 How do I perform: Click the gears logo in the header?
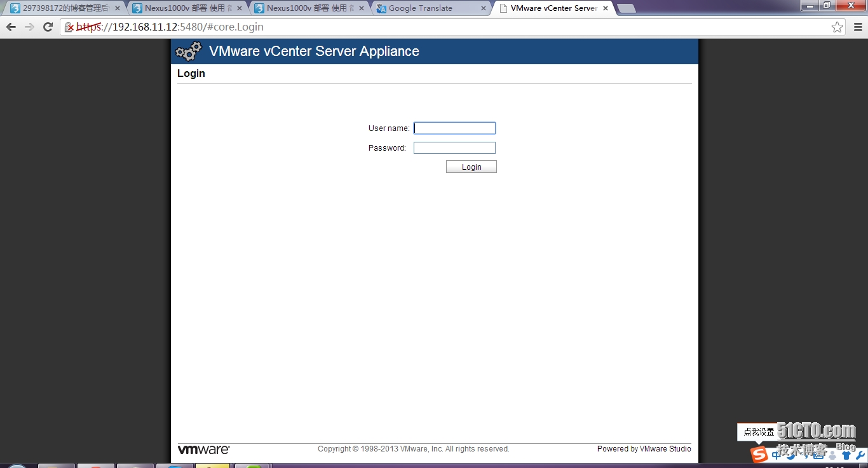(x=189, y=52)
